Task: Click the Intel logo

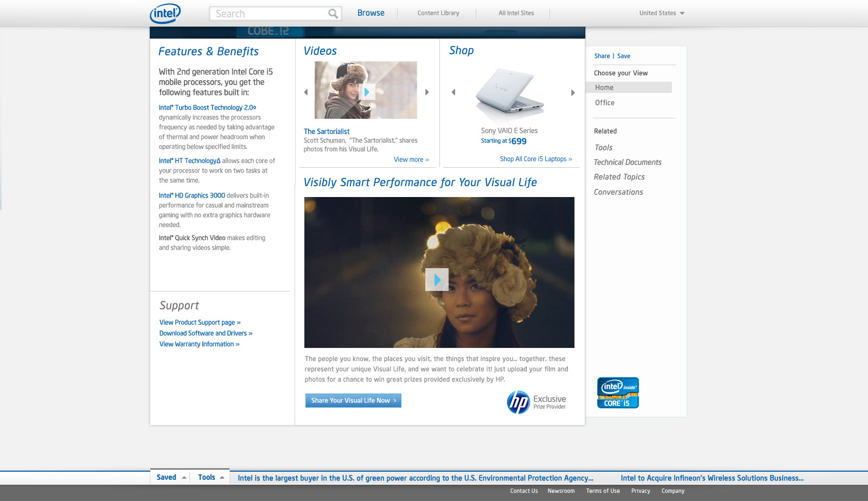Action: tap(165, 14)
